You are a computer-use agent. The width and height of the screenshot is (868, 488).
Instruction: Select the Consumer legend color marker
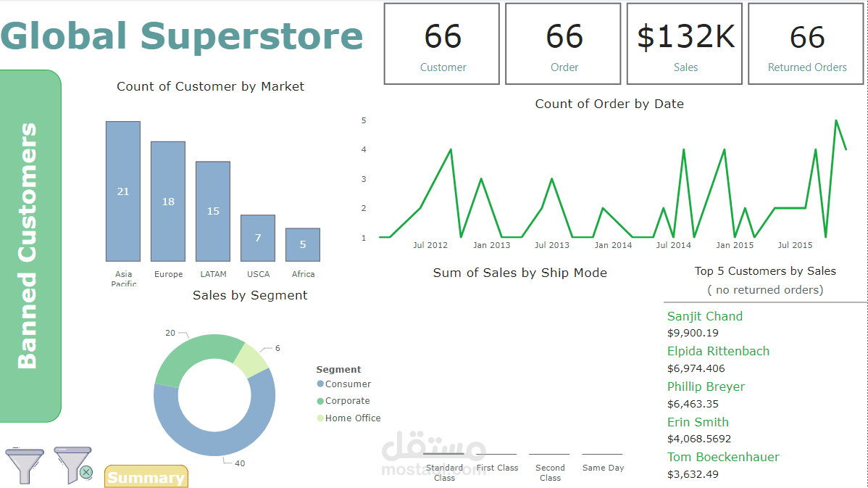322,384
